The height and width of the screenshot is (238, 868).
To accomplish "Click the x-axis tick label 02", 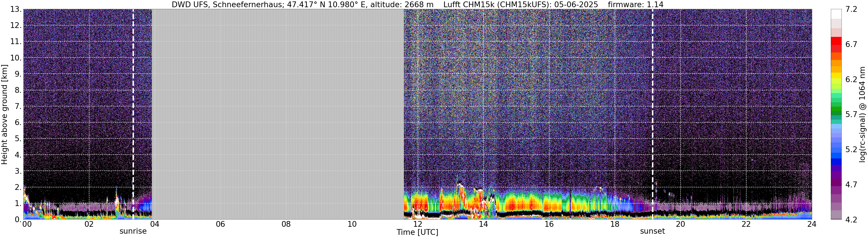I will pos(89,224).
